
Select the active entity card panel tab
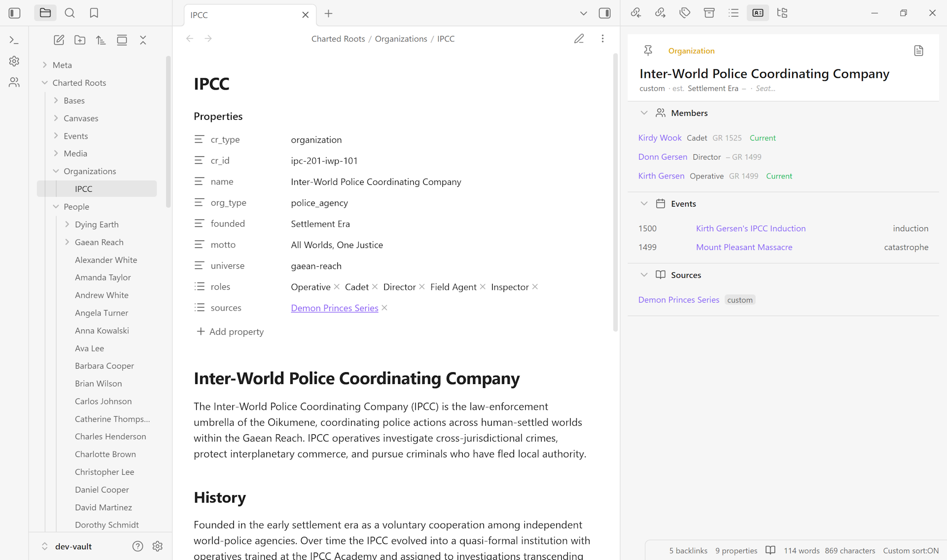tap(758, 13)
